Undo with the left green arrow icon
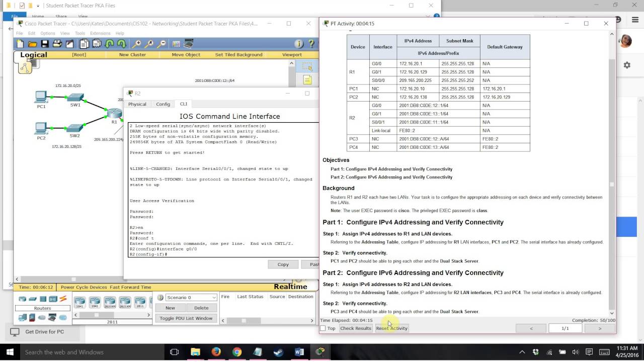 [x=109, y=44]
